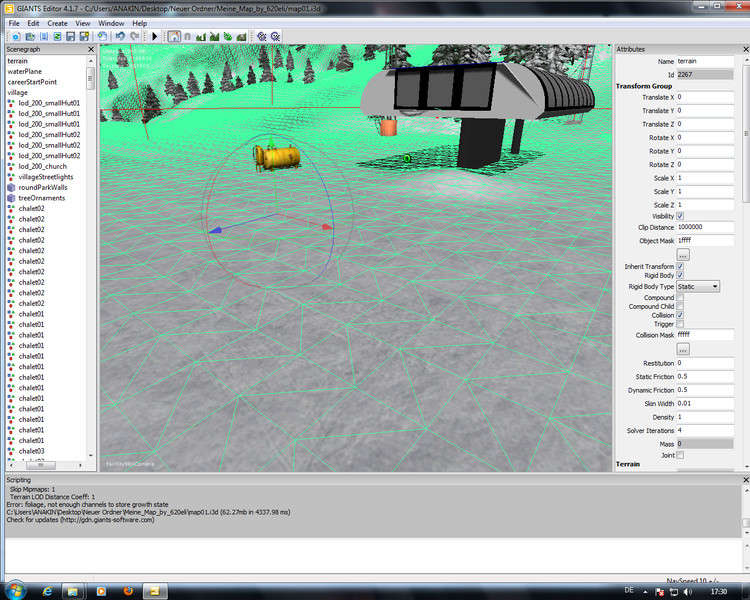Click the Scenegraph scroll up arrow
750x600 pixels.
[91, 61]
